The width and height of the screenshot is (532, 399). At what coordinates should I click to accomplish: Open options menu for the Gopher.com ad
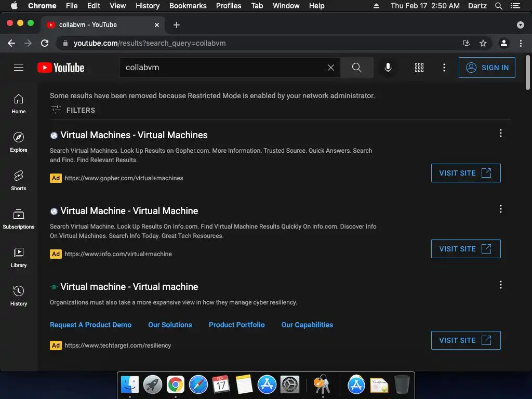click(x=500, y=133)
